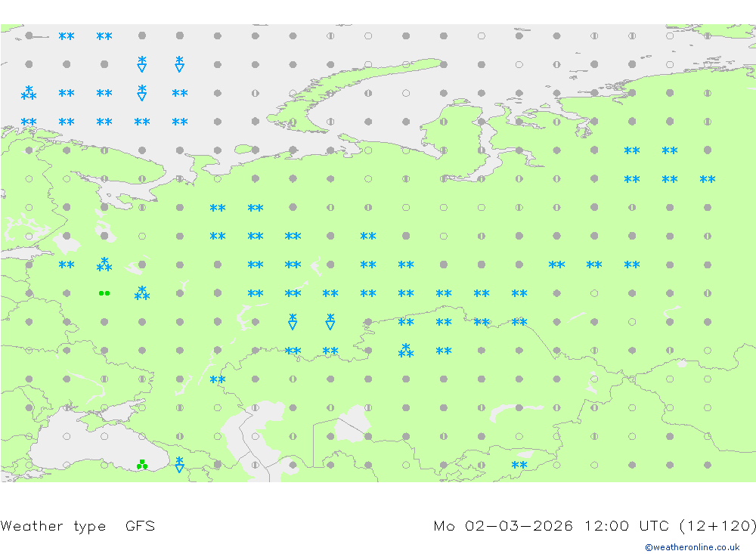Select triple snowflake right of green two-dot symbol
The width and height of the screenshot is (756, 554).
(142, 293)
